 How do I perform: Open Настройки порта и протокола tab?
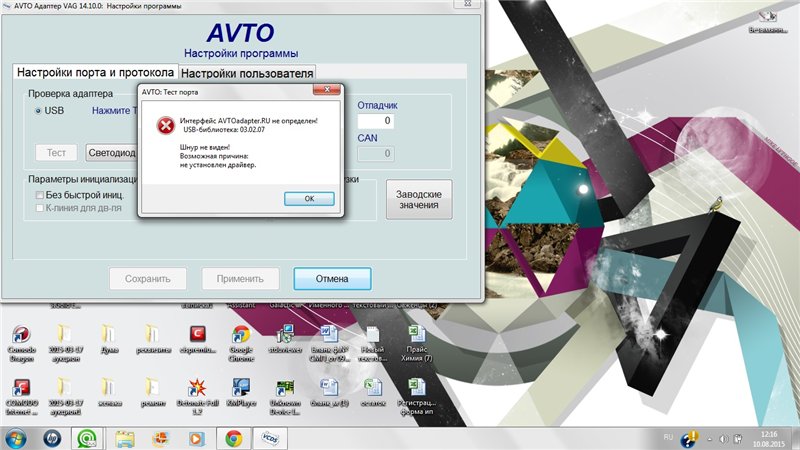tap(96, 73)
